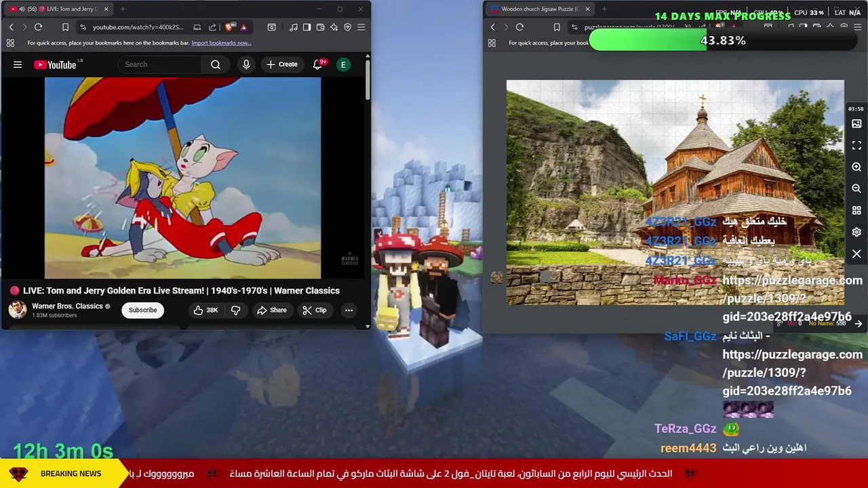The image size is (868, 488).
Task: Show the puzzle preview image icon
Action: tap(856, 123)
